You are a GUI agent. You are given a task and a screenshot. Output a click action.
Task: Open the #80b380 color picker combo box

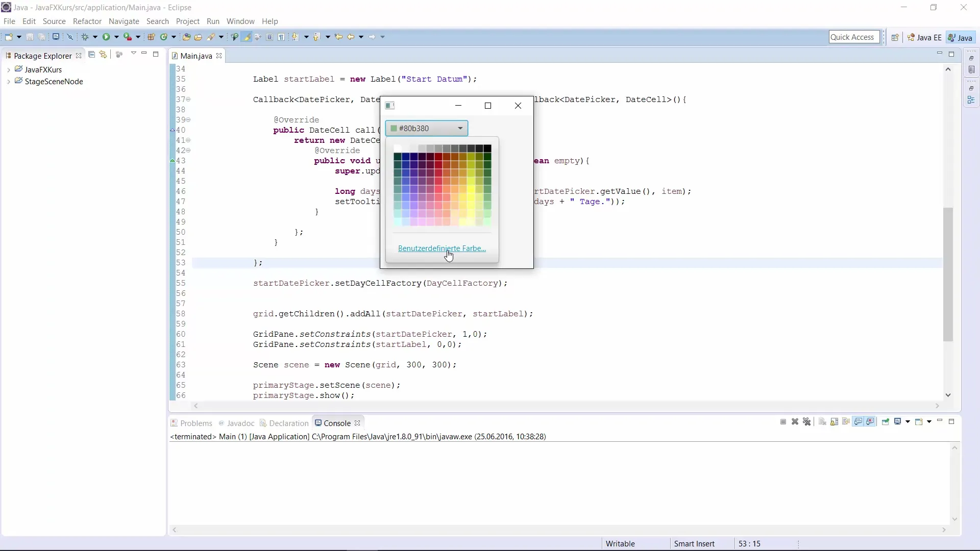[427, 129]
